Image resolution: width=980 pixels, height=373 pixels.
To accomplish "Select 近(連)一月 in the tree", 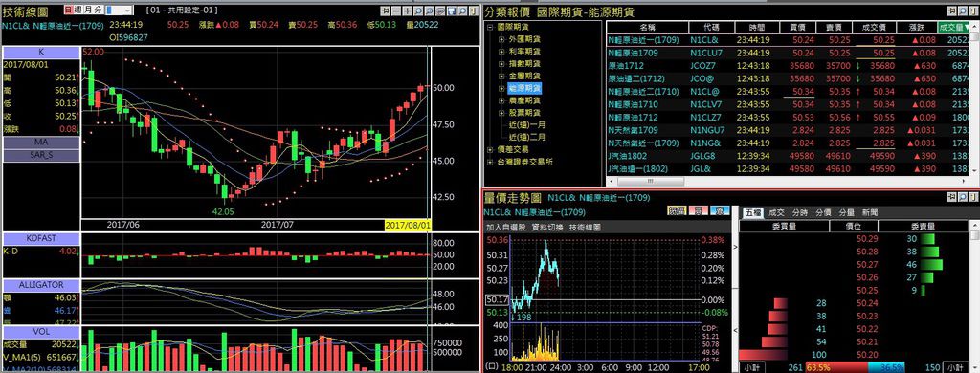I will point(527,125).
